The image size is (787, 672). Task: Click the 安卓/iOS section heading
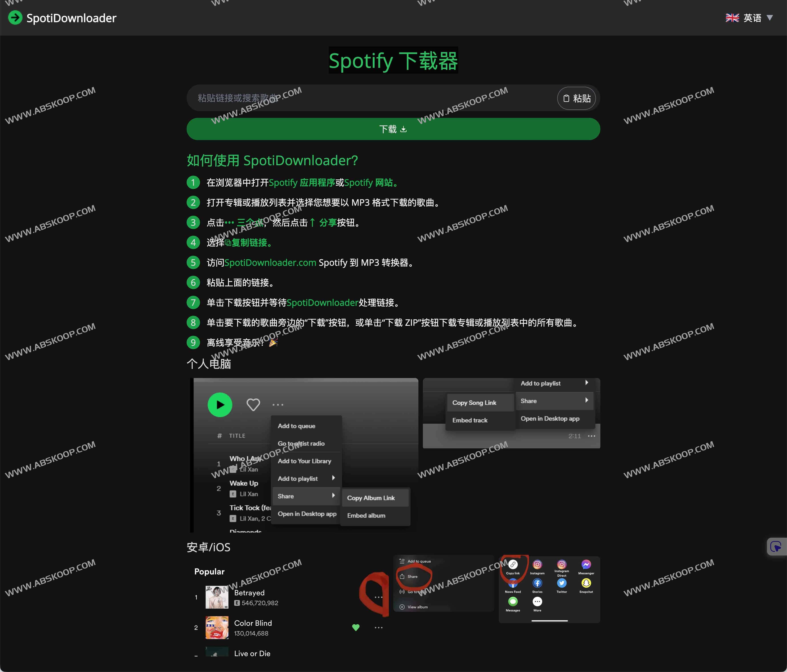click(x=208, y=547)
